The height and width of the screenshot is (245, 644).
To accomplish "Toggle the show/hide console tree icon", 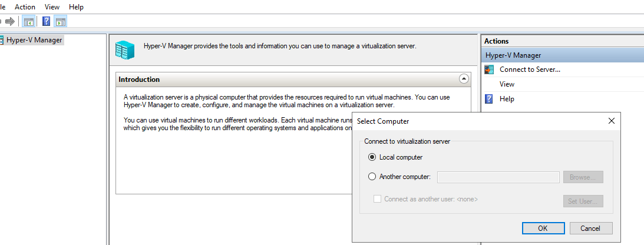I will point(28,21).
